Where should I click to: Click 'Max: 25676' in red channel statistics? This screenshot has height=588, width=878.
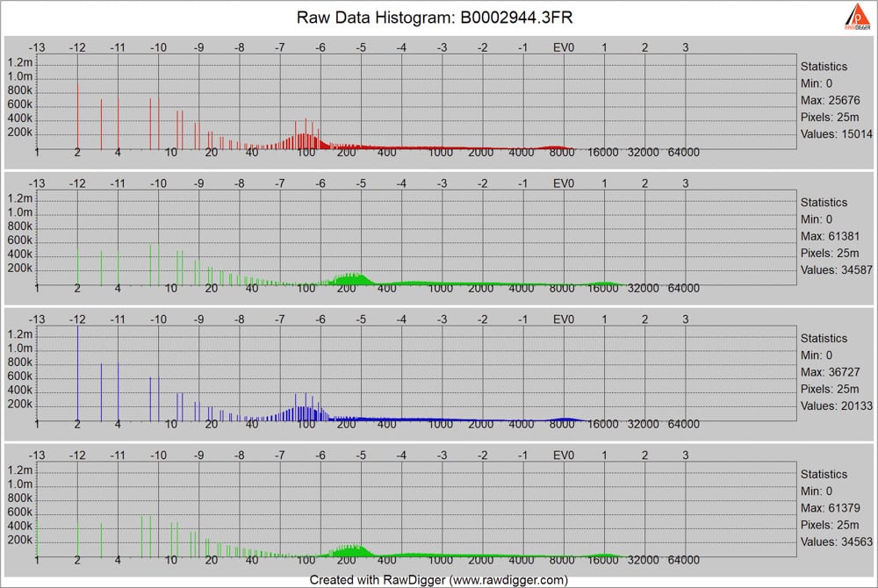click(x=830, y=100)
